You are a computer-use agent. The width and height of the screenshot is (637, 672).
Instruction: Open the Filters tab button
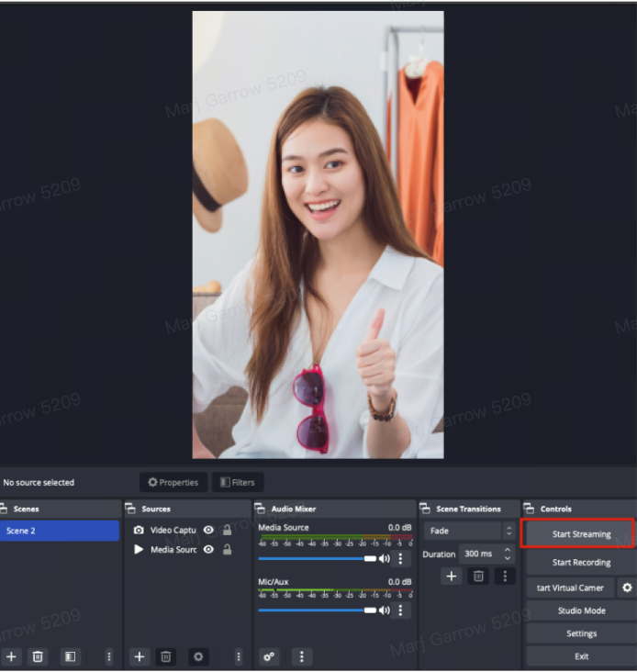point(238,482)
